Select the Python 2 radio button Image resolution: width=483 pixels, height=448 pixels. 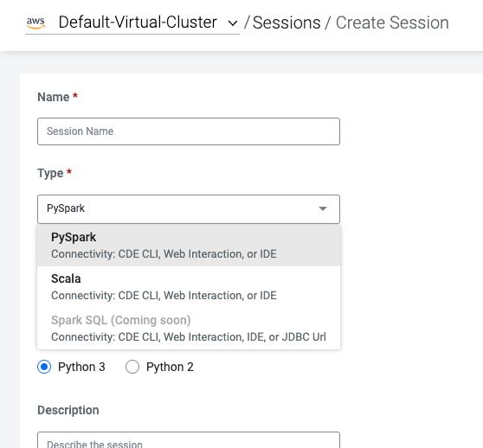(132, 367)
